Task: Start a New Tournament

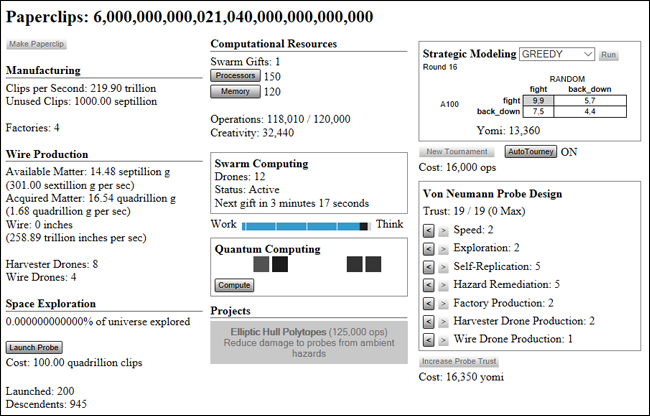Action: (x=457, y=152)
